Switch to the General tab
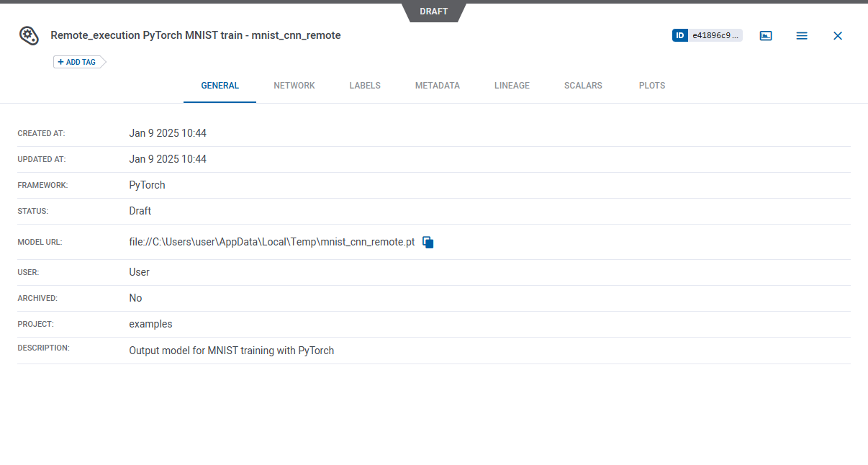Image resolution: width=868 pixels, height=465 pixels. tap(220, 86)
